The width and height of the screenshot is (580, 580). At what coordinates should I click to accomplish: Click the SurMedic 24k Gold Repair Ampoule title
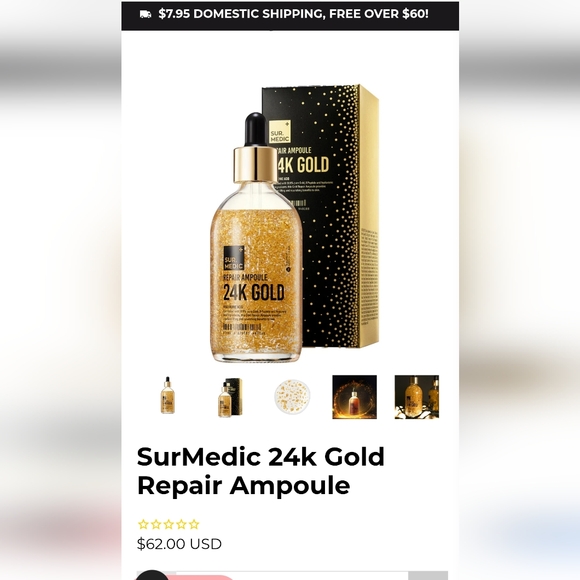(261, 471)
